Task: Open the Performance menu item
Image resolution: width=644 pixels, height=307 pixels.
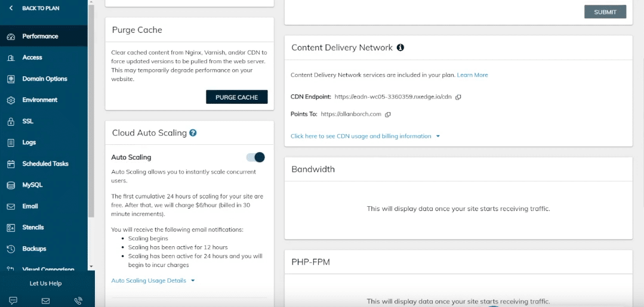Action: [44, 36]
